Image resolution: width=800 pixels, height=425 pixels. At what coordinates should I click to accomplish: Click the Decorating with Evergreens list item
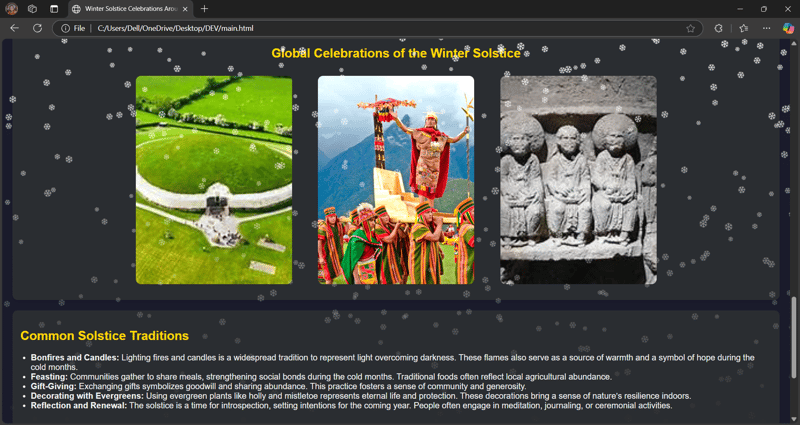click(361, 396)
